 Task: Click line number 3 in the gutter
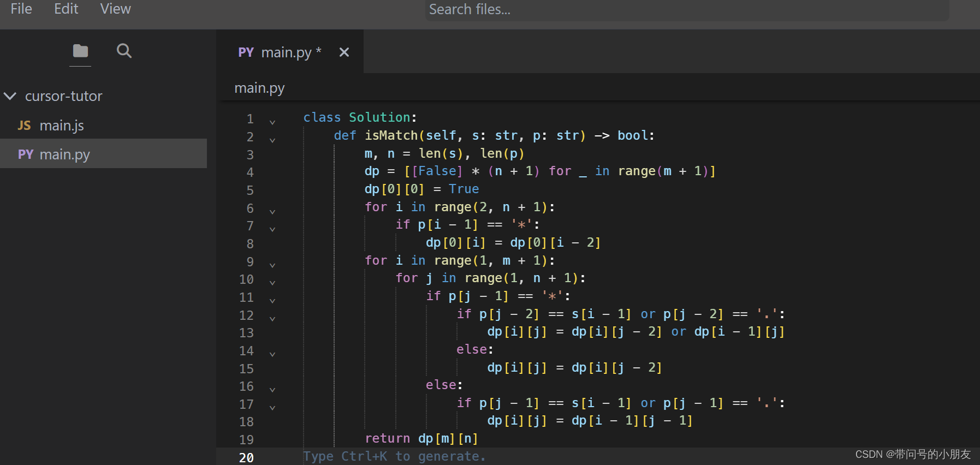(250, 154)
